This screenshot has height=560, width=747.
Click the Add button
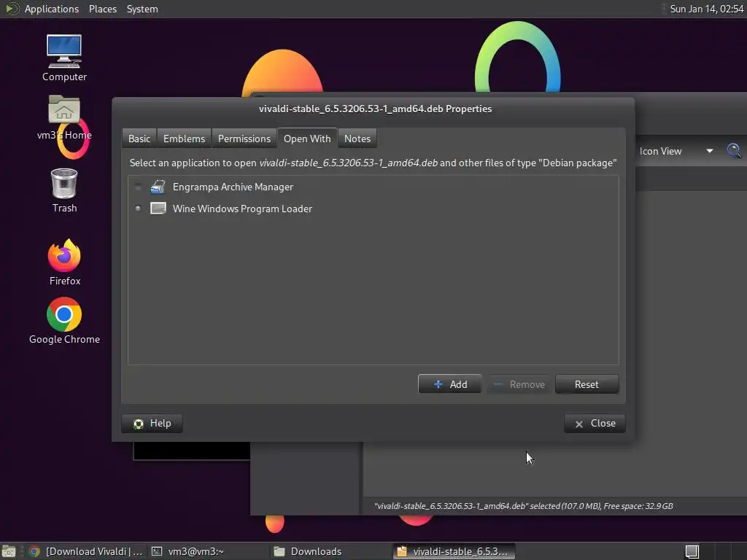(449, 384)
